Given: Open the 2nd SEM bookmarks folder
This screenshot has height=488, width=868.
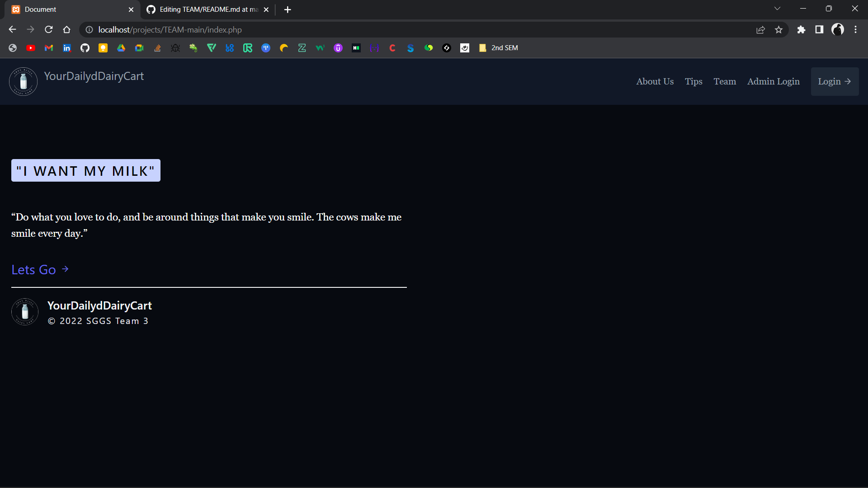Looking at the screenshot, I should [499, 48].
